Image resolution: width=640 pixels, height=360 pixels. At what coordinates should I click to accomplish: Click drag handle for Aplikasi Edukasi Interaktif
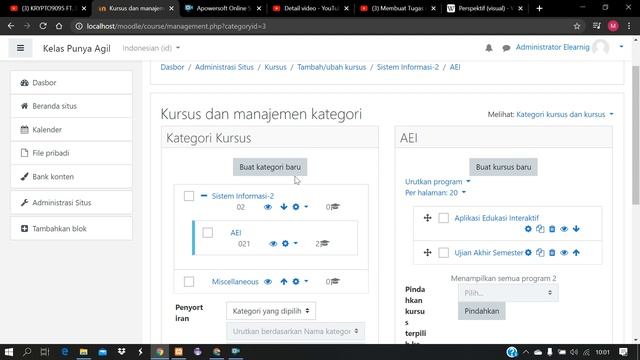click(427, 218)
